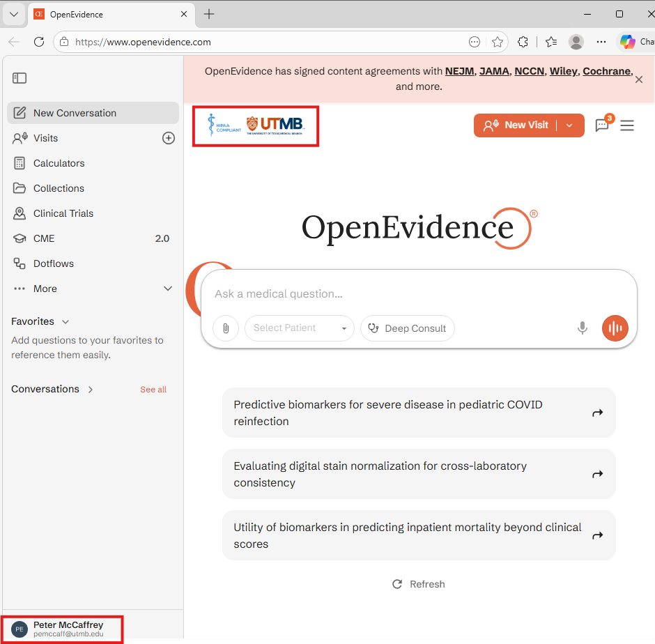Open Peter McCaffrey account profile
The image size is (655, 644).
pyautogui.click(x=63, y=629)
